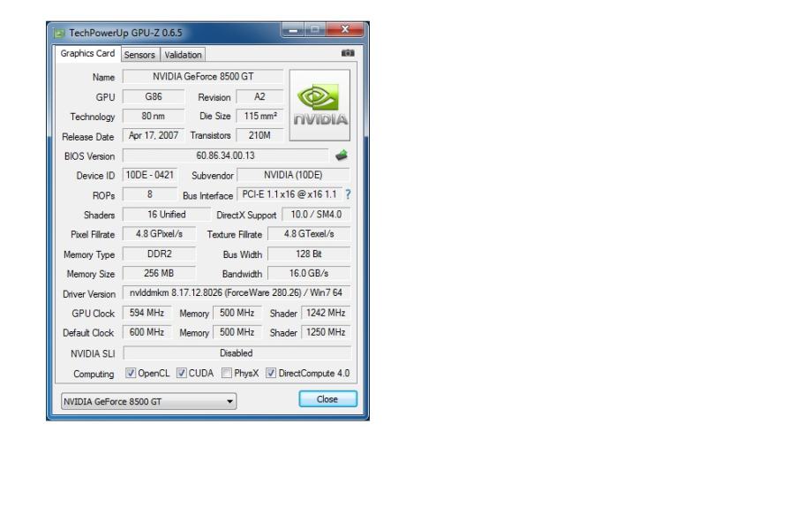Click the GPU Clock value 594 MHz

click(x=147, y=313)
